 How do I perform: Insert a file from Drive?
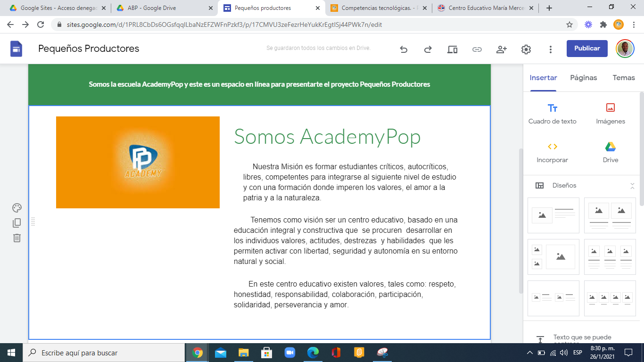click(611, 153)
